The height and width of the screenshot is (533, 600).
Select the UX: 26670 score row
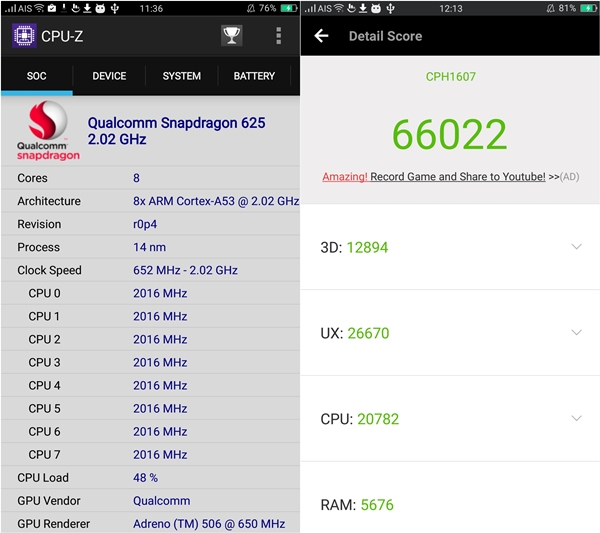tap(450, 333)
